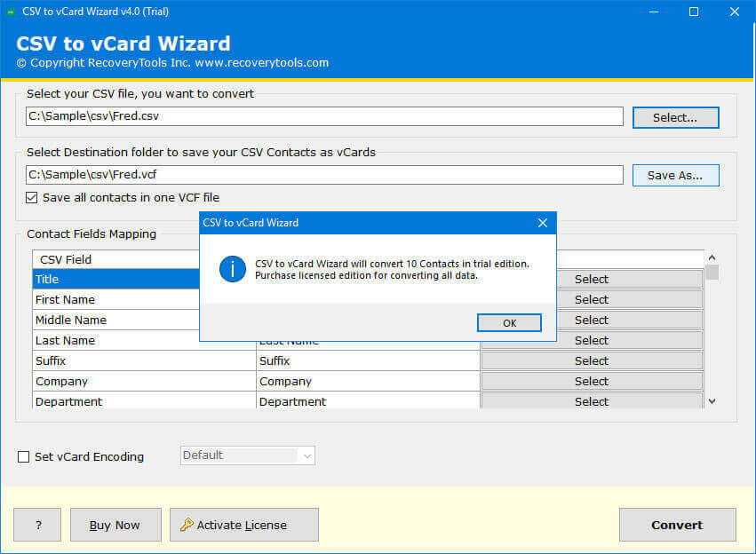The width and height of the screenshot is (756, 554).
Task: Click the Activate License button
Action: [244, 525]
